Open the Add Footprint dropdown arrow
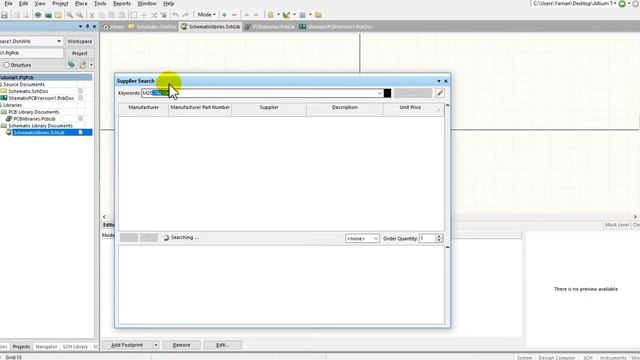Viewport: 640px width, 360px height. click(156, 345)
